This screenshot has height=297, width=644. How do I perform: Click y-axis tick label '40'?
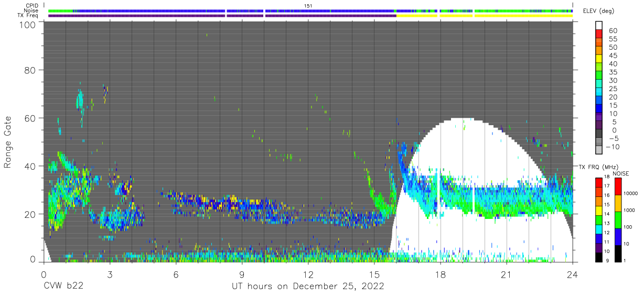coord(30,166)
